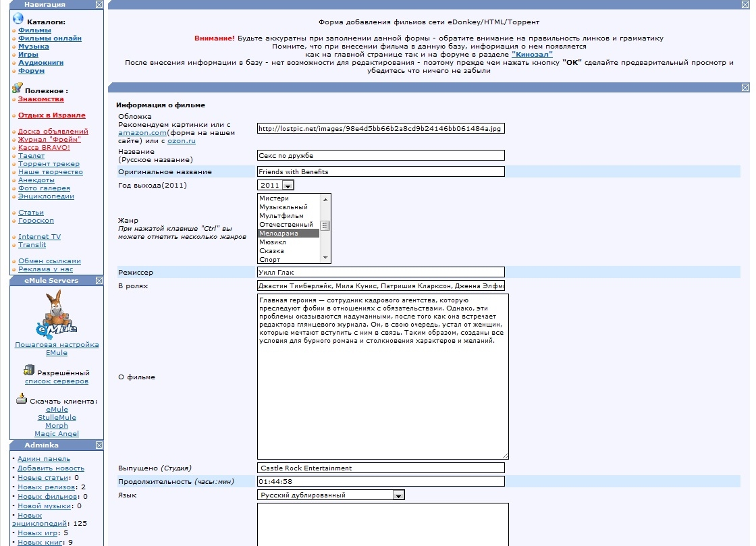This screenshot has width=756, height=546.
Task: Click the original title field Friends with Benefits
Action: click(x=381, y=171)
